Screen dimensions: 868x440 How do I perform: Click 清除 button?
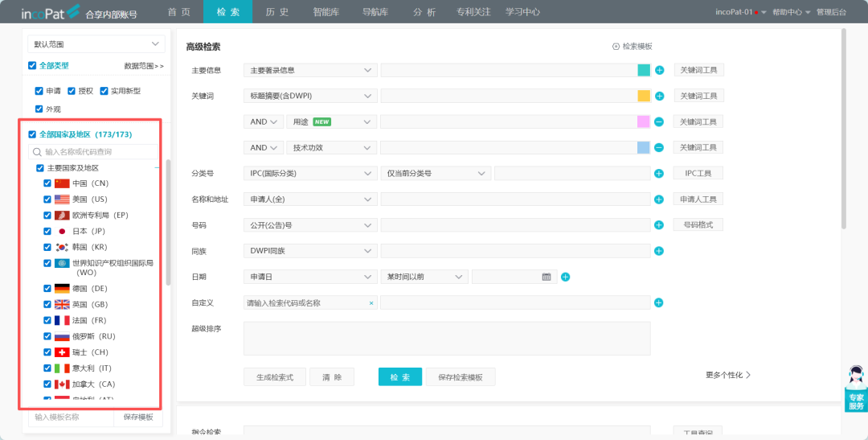click(332, 376)
